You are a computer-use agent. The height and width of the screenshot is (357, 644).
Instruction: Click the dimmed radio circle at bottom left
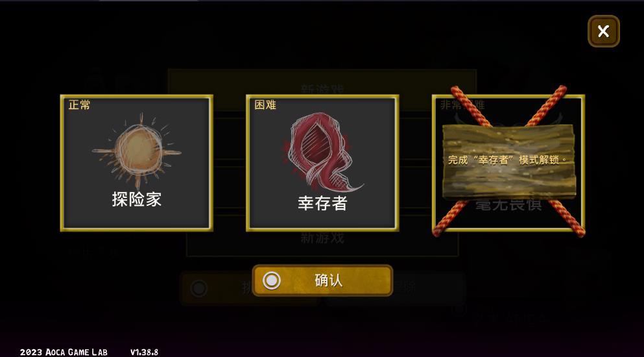click(x=199, y=288)
